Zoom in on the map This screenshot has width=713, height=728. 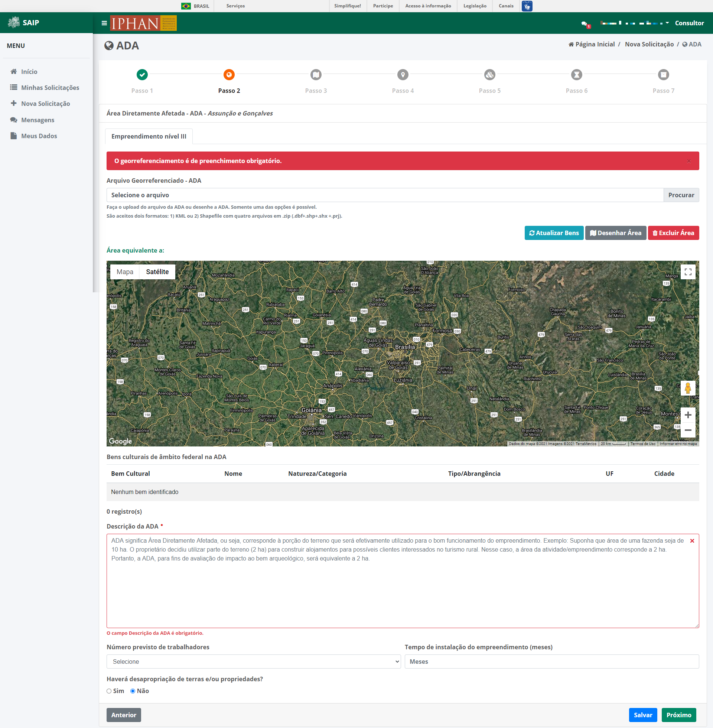687,415
